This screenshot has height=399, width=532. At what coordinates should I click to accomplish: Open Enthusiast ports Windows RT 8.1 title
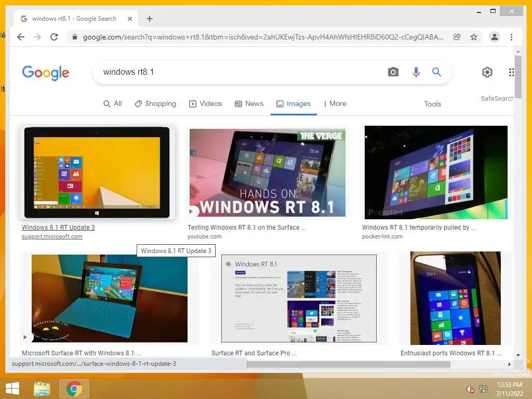[x=451, y=353]
